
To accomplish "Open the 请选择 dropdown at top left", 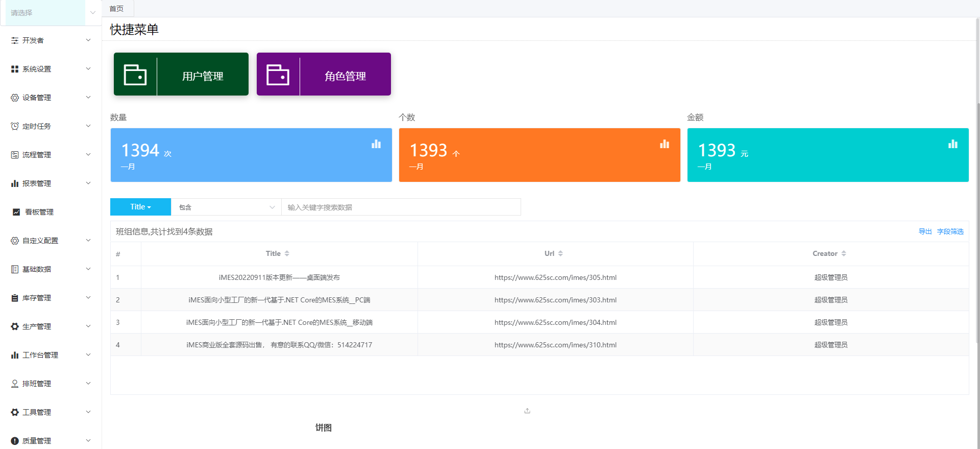I will pos(51,13).
